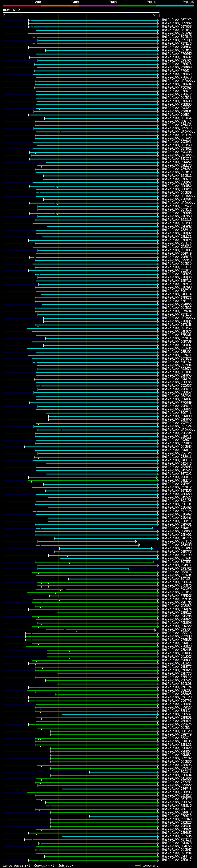Click hit UniRef100_A9PBP3
This screenshot has height=868, width=197.
(176, 274)
